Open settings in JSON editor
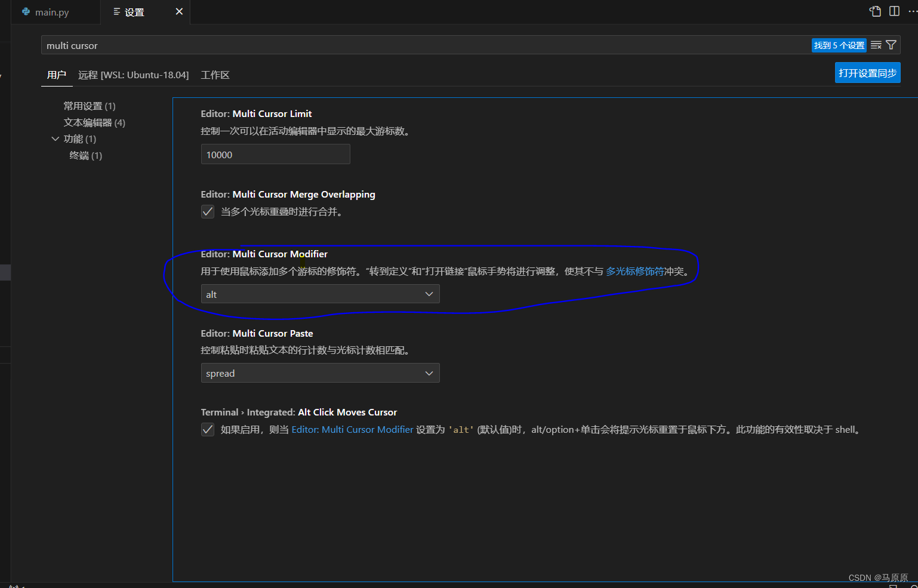 click(874, 11)
